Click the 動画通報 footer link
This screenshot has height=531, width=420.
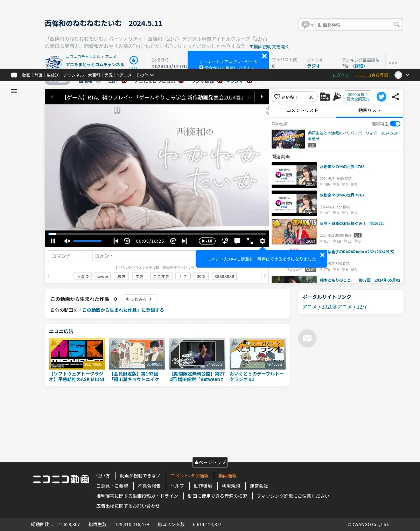[227, 476]
